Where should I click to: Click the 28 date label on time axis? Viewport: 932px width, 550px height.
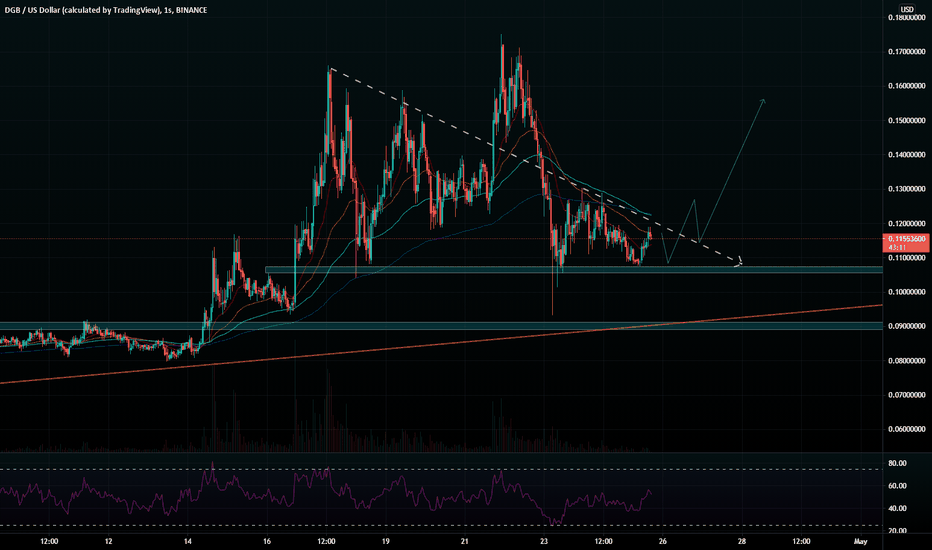pyautogui.click(x=742, y=542)
